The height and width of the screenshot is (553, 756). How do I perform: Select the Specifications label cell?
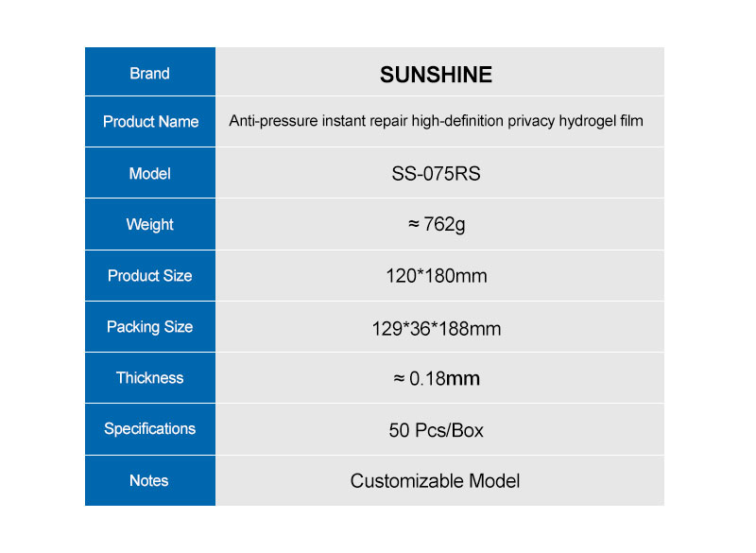149,428
